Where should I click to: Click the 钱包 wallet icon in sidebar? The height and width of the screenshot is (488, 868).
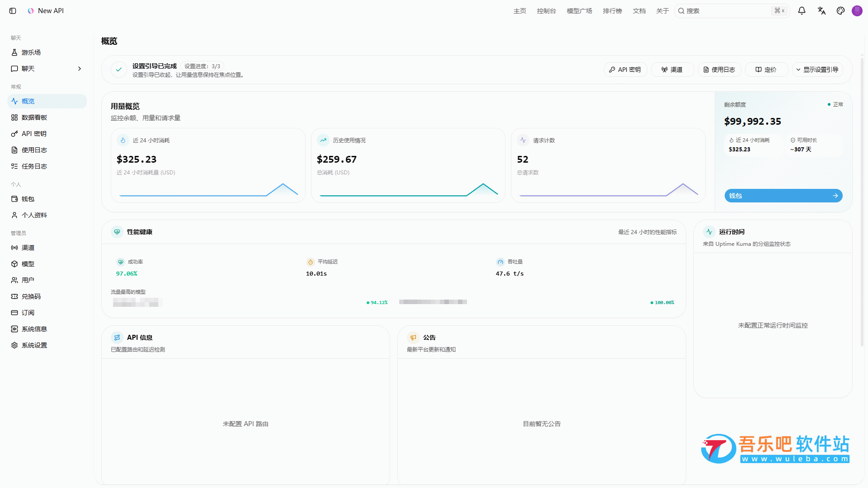14,199
